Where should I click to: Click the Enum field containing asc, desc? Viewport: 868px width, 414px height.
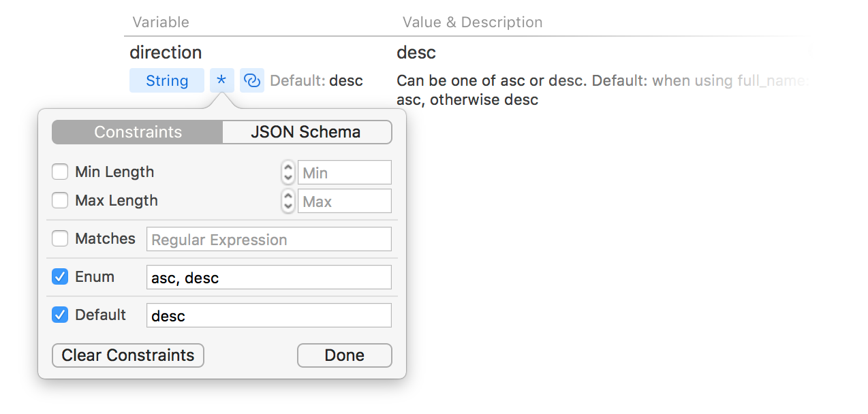pyautogui.click(x=268, y=276)
